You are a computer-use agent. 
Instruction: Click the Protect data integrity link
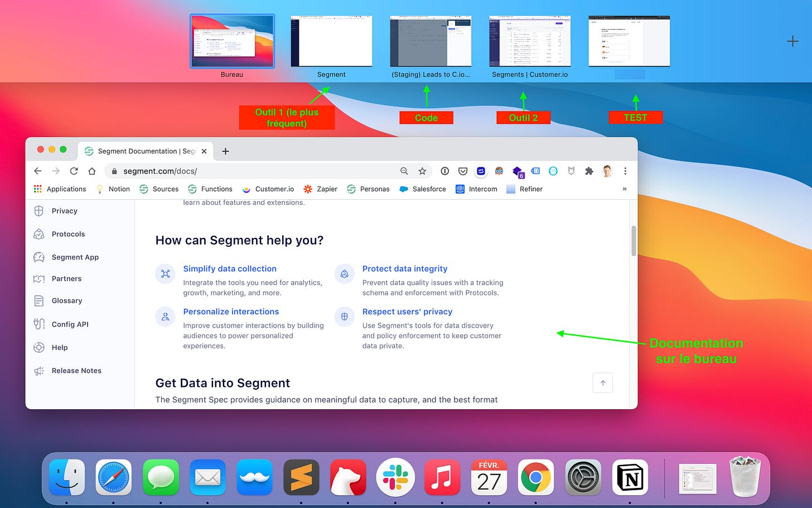tap(405, 269)
